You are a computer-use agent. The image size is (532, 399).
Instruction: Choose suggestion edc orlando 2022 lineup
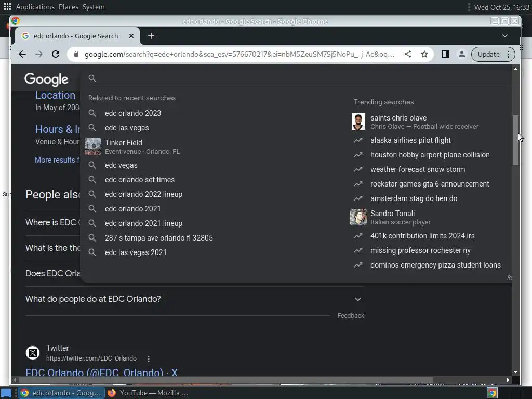tap(143, 194)
